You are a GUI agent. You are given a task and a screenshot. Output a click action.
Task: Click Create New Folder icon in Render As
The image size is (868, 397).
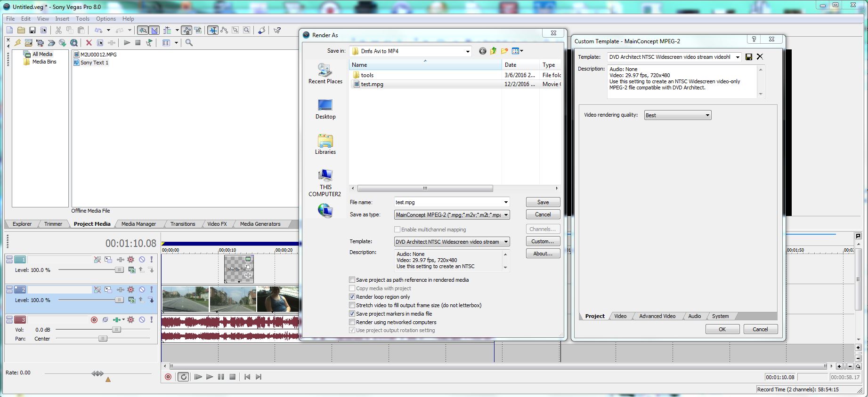pyautogui.click(x=504, y=51)
